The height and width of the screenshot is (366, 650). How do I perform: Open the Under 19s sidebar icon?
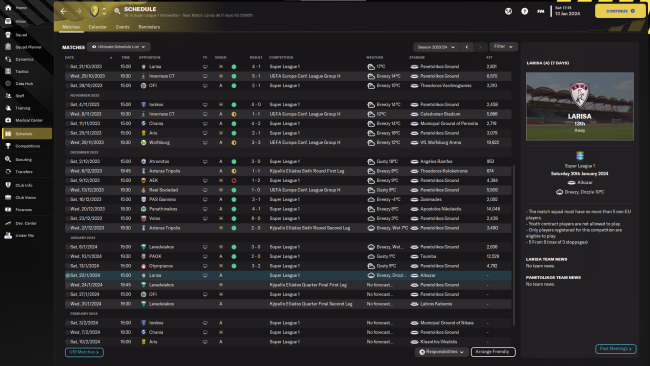pos(8,235)
